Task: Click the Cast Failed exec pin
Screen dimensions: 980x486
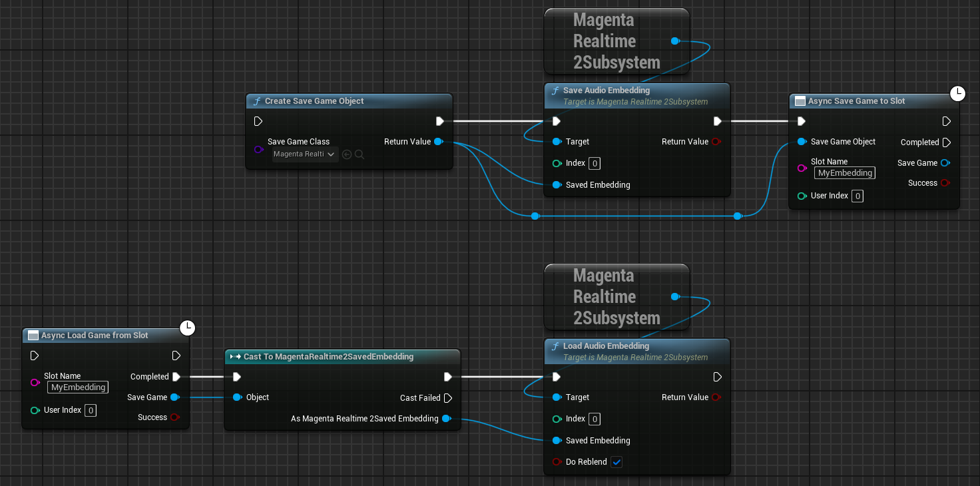Action: coord(448,398)
